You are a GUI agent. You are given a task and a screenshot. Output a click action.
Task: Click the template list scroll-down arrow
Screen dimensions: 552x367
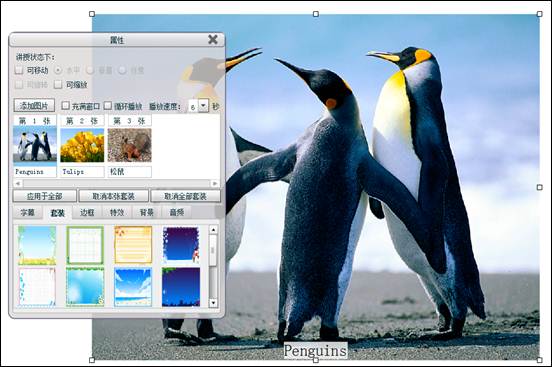213,303
